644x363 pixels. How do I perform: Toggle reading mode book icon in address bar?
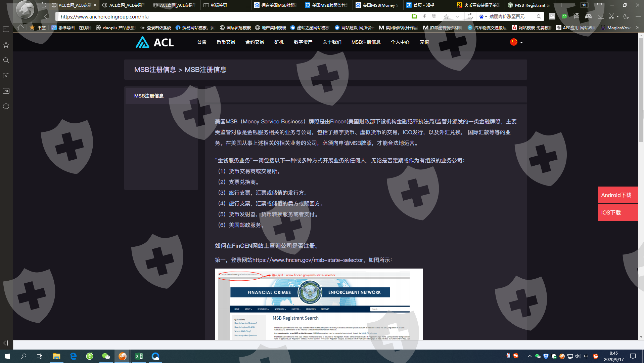coord(414,16)
